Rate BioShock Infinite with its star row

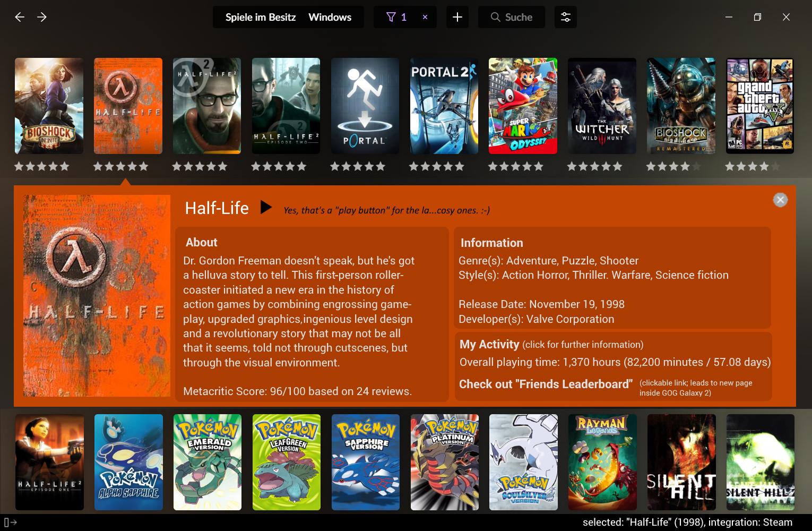(42, 167)
